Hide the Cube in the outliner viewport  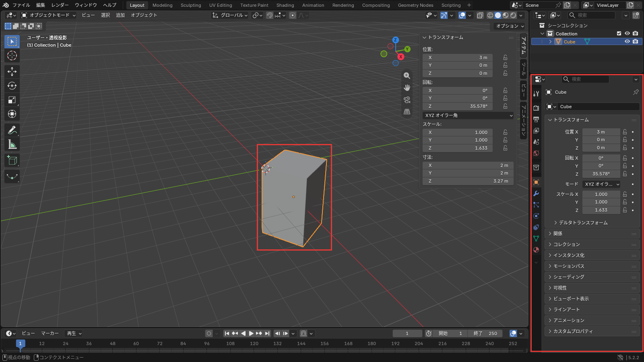pyautogui.click(x=627, y=41)
